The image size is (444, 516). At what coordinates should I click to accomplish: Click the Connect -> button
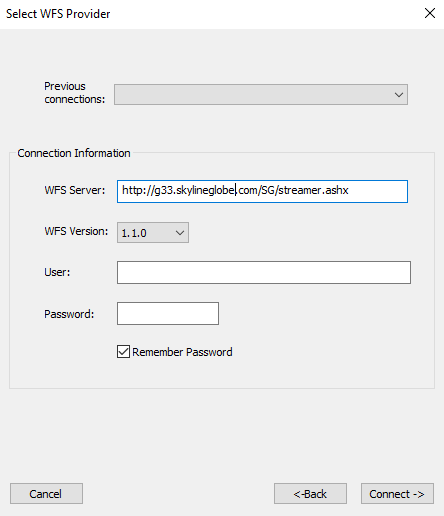397,494
